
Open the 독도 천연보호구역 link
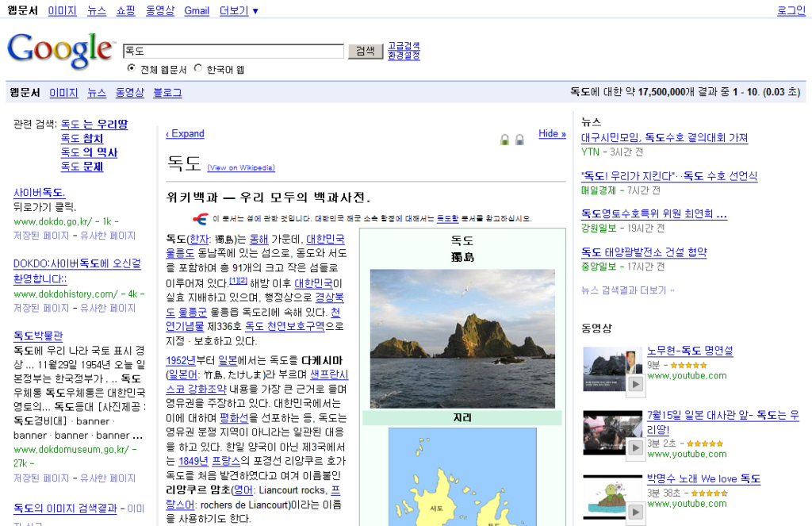[285, 327]
